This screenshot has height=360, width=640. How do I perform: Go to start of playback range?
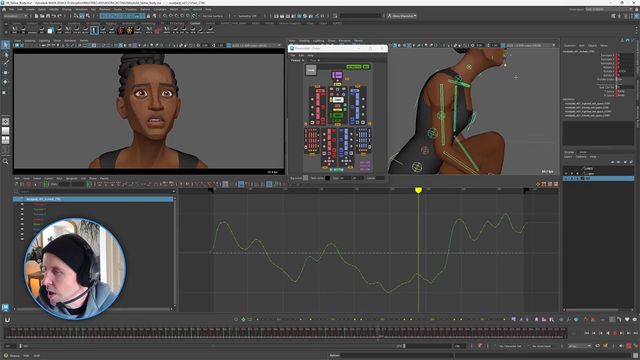pyautogui.click(x=587, y=333)
